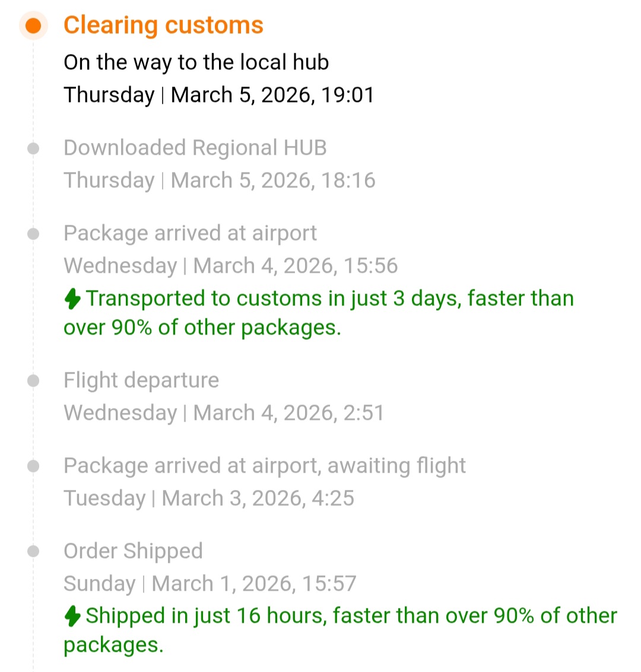Select the Order Shipped status label
This screenshot has height=672, width=641.
(133, 551)
